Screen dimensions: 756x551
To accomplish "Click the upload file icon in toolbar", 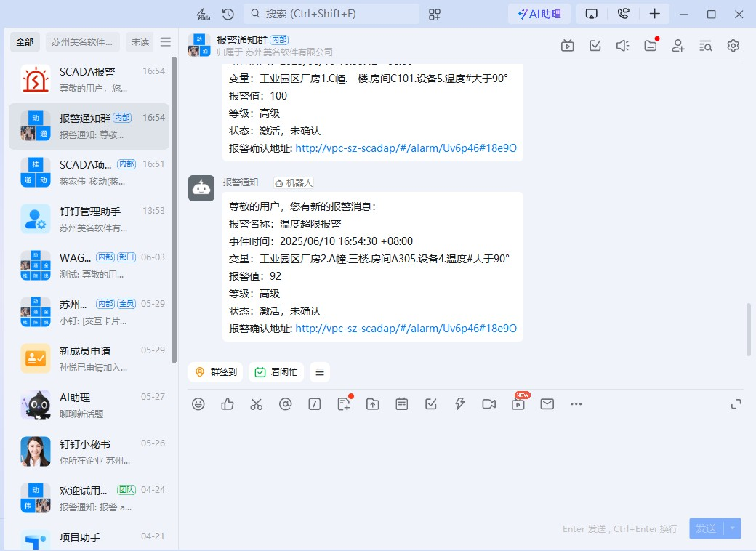I will [x=373, y=404].
